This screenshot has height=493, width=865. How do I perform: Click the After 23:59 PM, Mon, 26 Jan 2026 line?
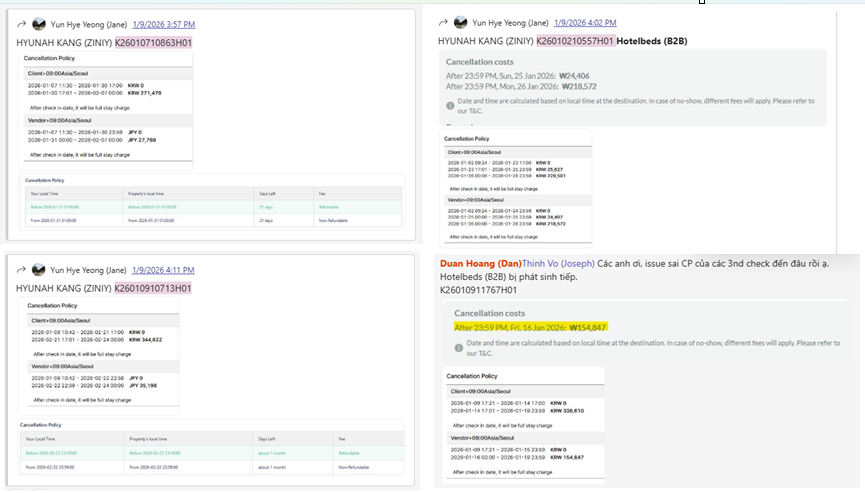[x=521, y=87]
